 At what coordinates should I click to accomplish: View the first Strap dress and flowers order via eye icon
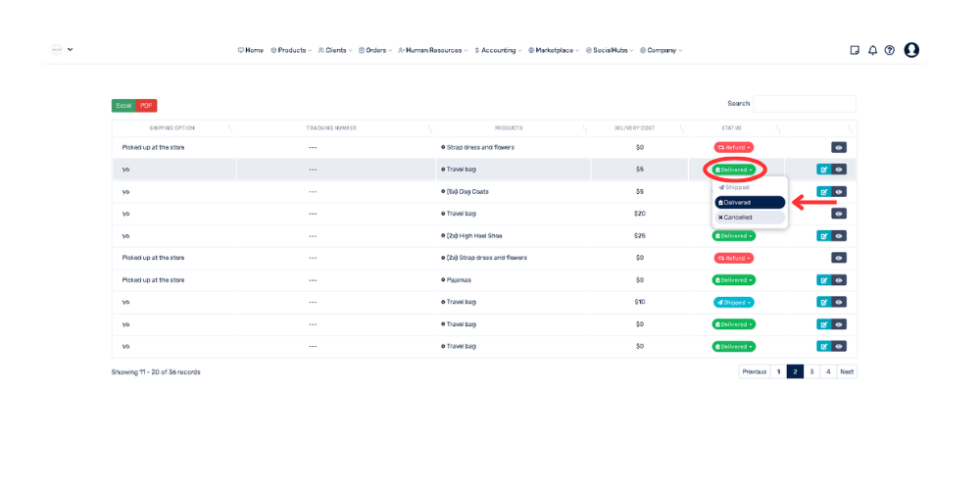coord(839,148)
